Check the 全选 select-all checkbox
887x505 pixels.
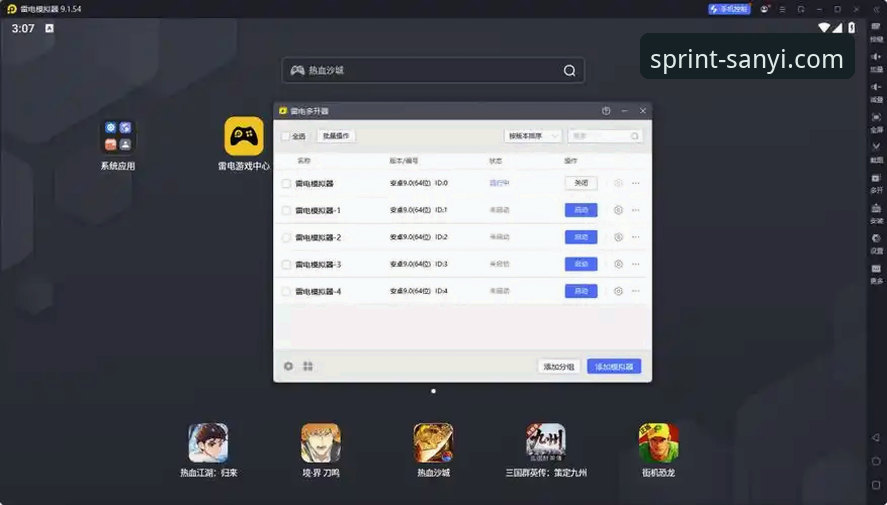[x=286, y=136]
